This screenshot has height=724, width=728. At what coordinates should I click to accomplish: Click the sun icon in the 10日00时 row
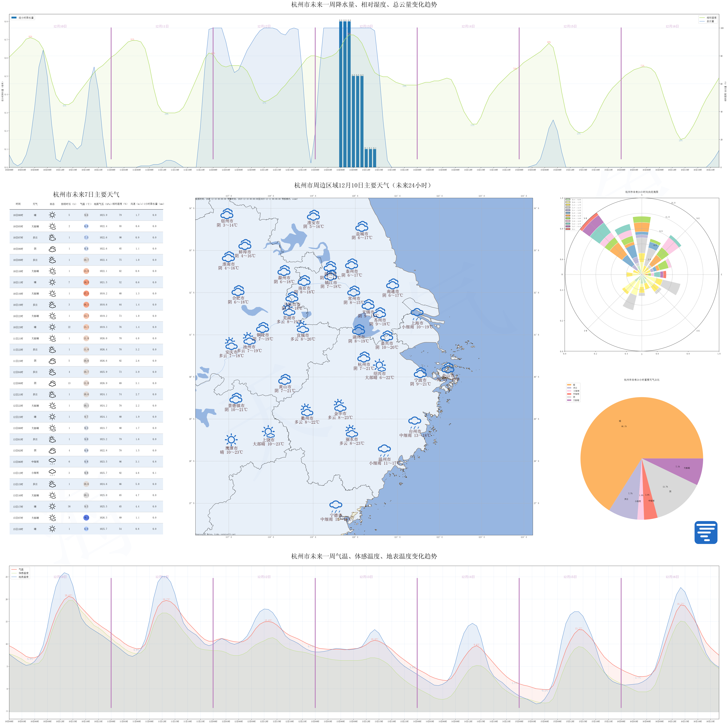[52, 215]
